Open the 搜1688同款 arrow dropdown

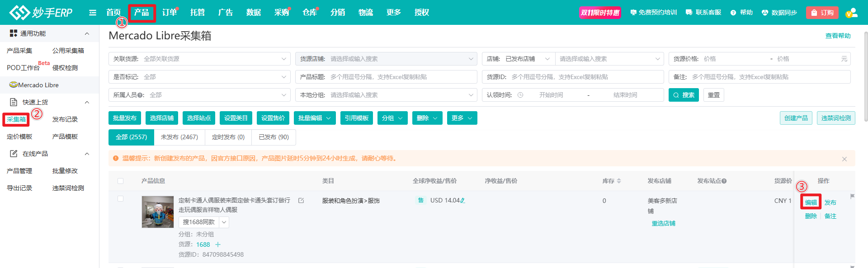[224, 222]
